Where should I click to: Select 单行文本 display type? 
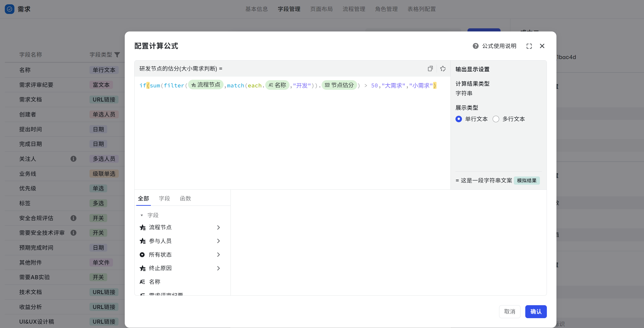coord(459,119)
